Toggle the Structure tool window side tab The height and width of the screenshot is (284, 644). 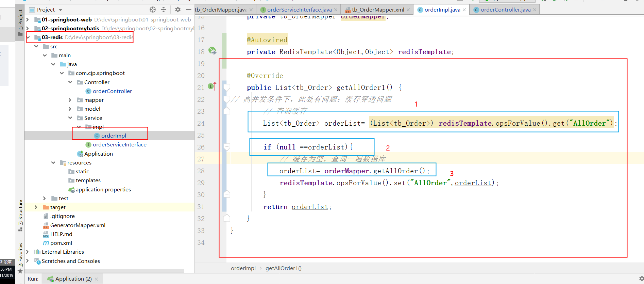[20, 216]
